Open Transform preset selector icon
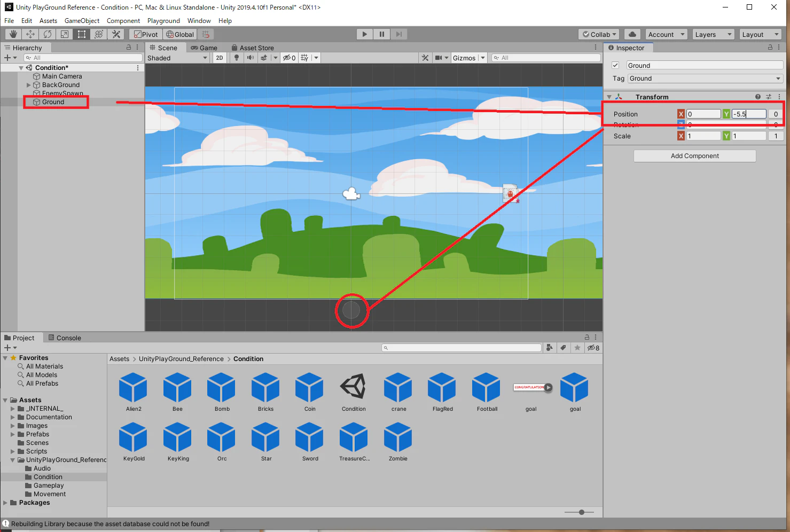The height and width of the screenshot is (532, 790). point(769,97)
